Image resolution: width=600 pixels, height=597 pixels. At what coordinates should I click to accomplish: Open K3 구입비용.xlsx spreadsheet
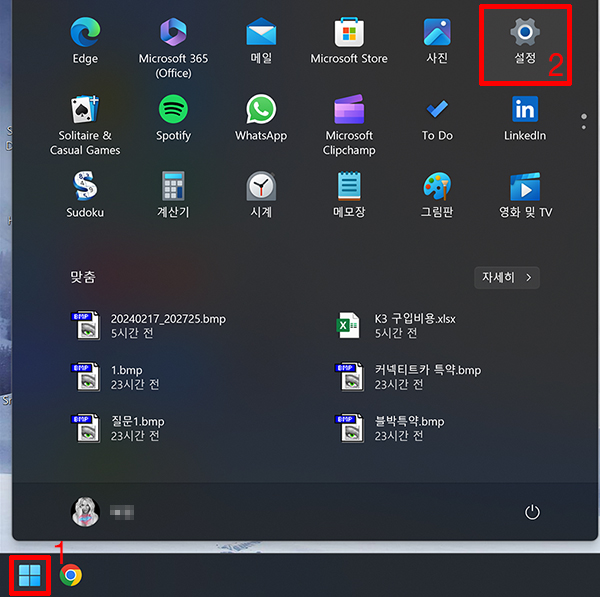tap(396, 325)
